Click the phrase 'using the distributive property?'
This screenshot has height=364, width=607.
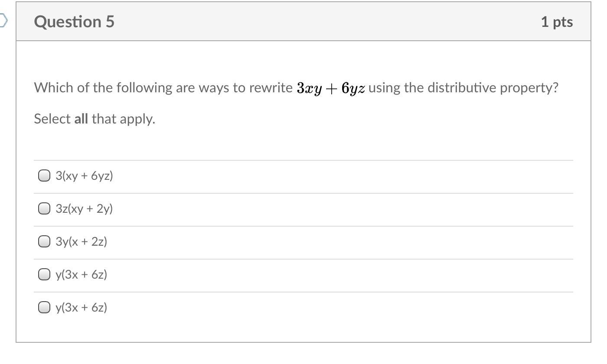(463, 88)
